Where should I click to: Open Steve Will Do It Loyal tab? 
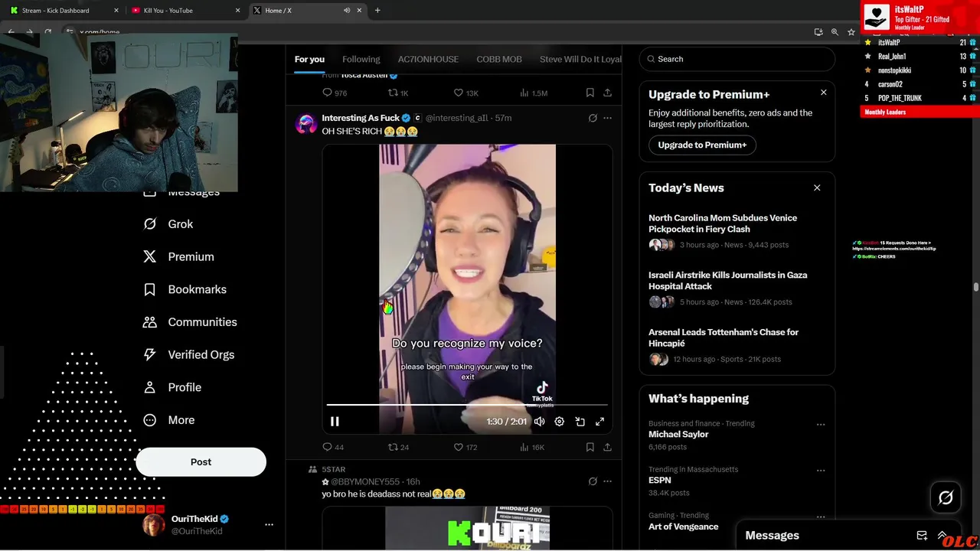580,59
